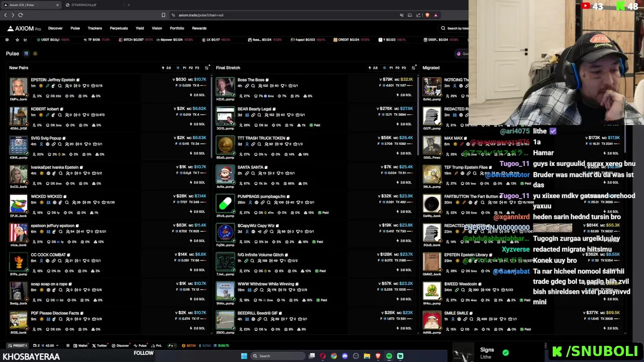Viewport: 644px width, 362px height.
Task: Quick buy 2.6 SOL on BEAR Bearly Legal
Action: click(404, 124)
